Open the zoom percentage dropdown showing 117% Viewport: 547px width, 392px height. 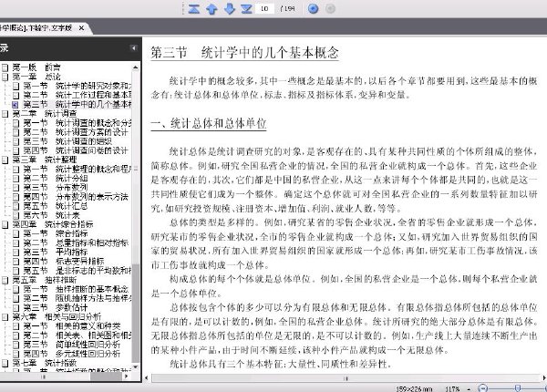point(470,388)
